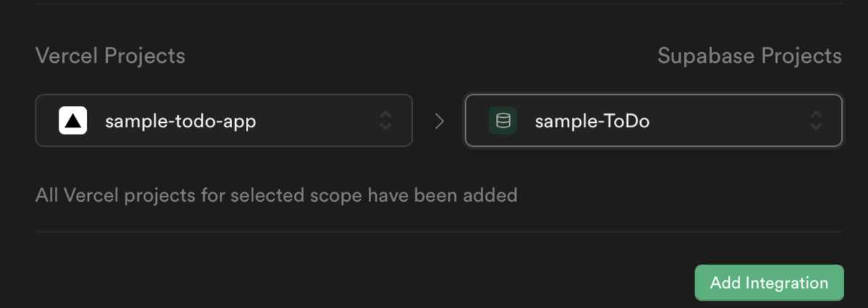
Task: Click empty space right of the sample-todo-app name
Action: [317, 121]
